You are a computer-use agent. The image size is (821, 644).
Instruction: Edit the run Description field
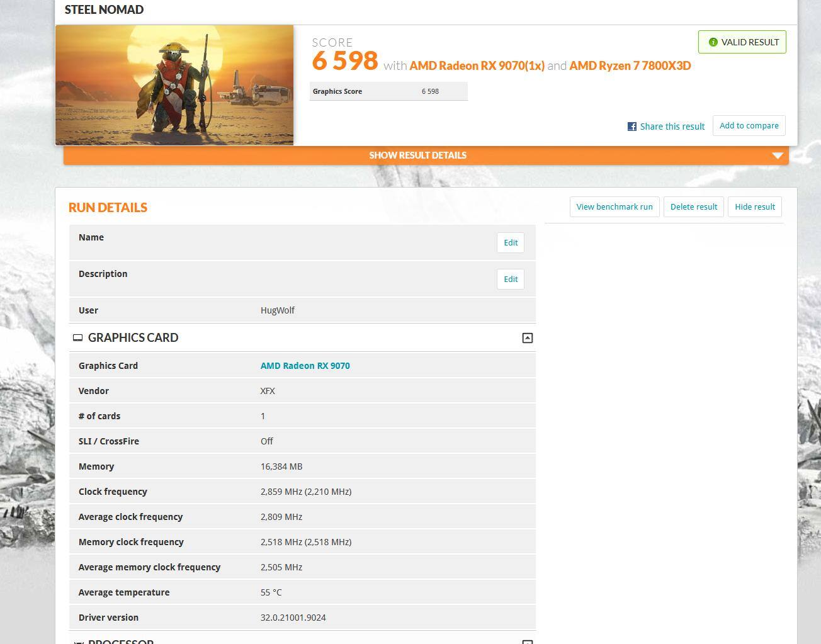click(510, 280)
